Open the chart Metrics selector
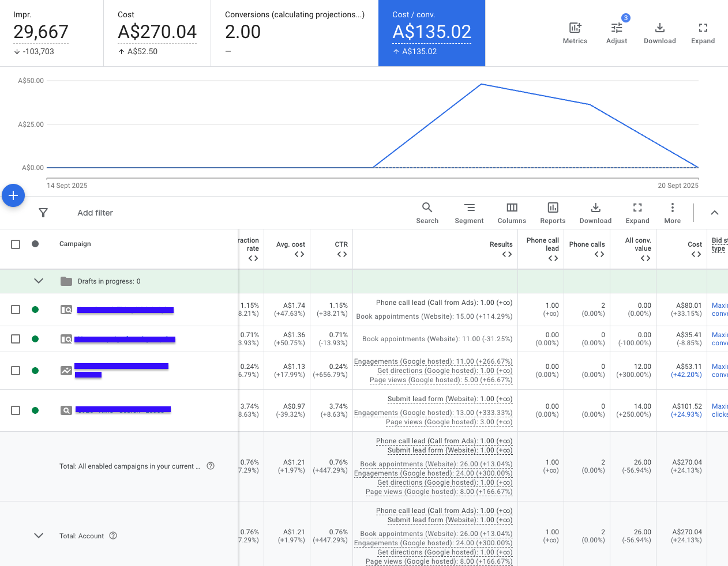Image resolution: width=728 pixels, height=566 pixels. 575,33
